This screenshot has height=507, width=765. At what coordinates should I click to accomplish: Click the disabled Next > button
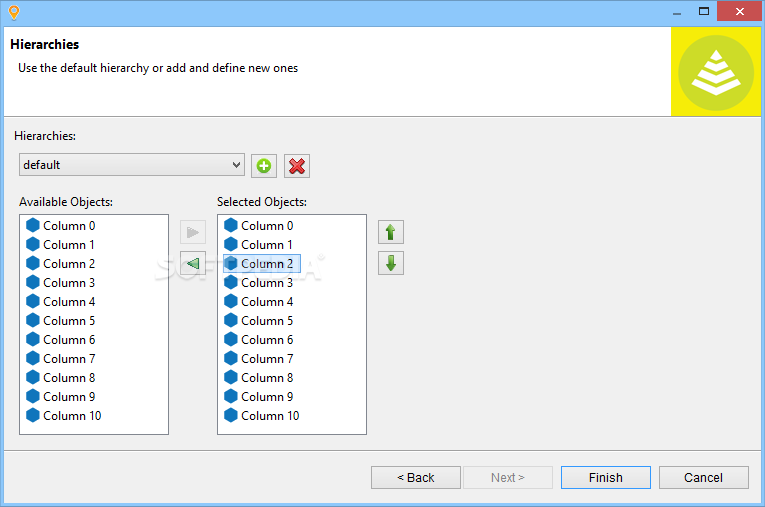[x=508, y=477]
